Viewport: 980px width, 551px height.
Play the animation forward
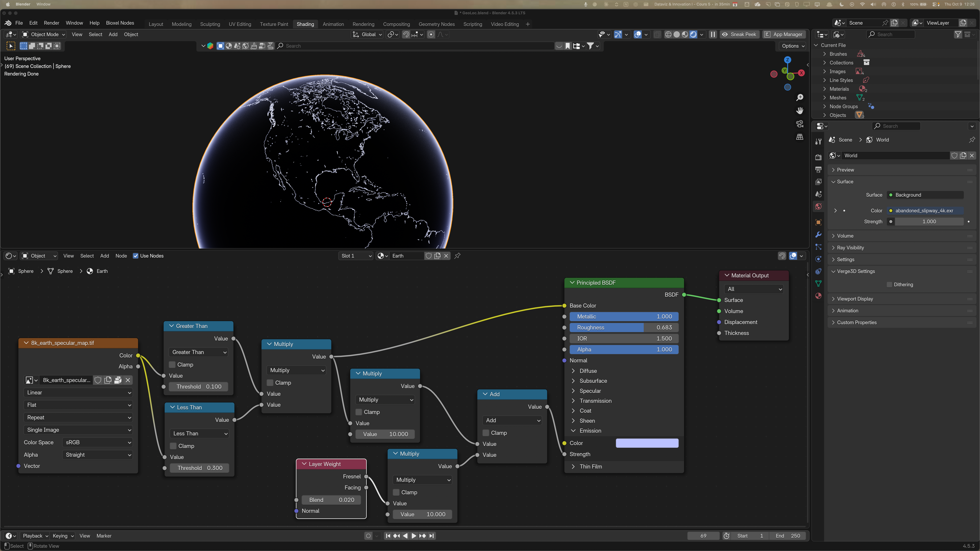point(414,536)
